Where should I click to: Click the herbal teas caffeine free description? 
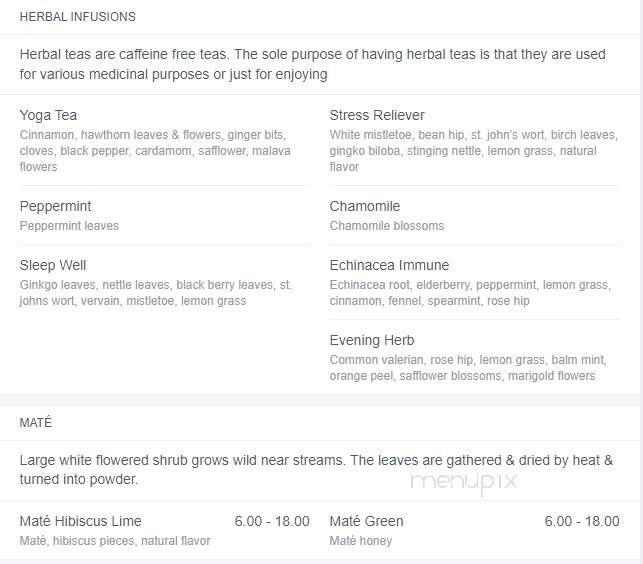click(312, 64)
